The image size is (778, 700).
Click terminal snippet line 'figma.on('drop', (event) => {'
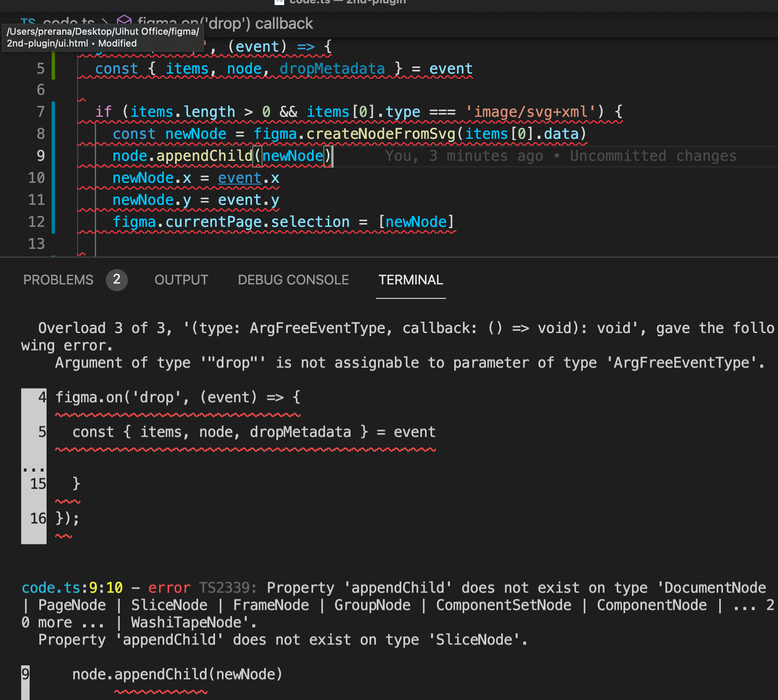click(178, 397)
